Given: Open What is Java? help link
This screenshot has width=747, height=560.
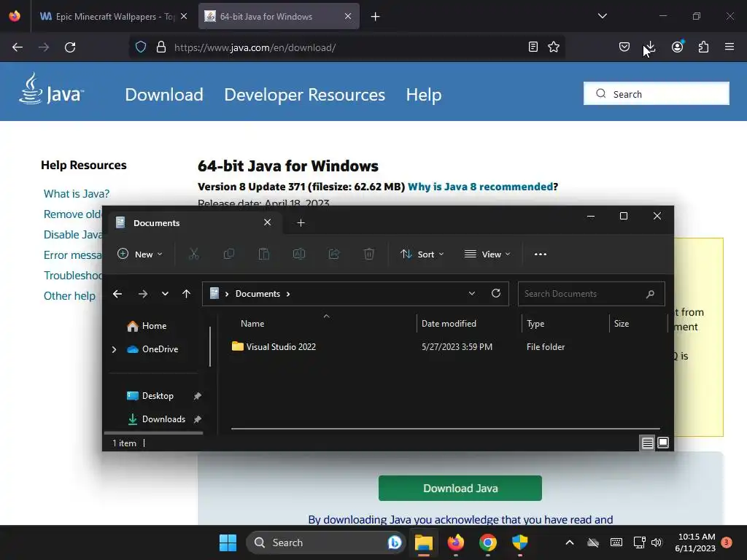Looking at the screenshot, I should (x=77, y=194).
